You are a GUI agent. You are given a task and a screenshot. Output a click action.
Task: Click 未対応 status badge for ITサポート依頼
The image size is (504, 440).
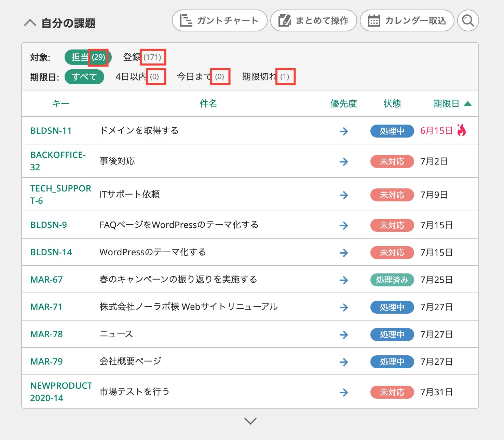click(x=392, y=195)
